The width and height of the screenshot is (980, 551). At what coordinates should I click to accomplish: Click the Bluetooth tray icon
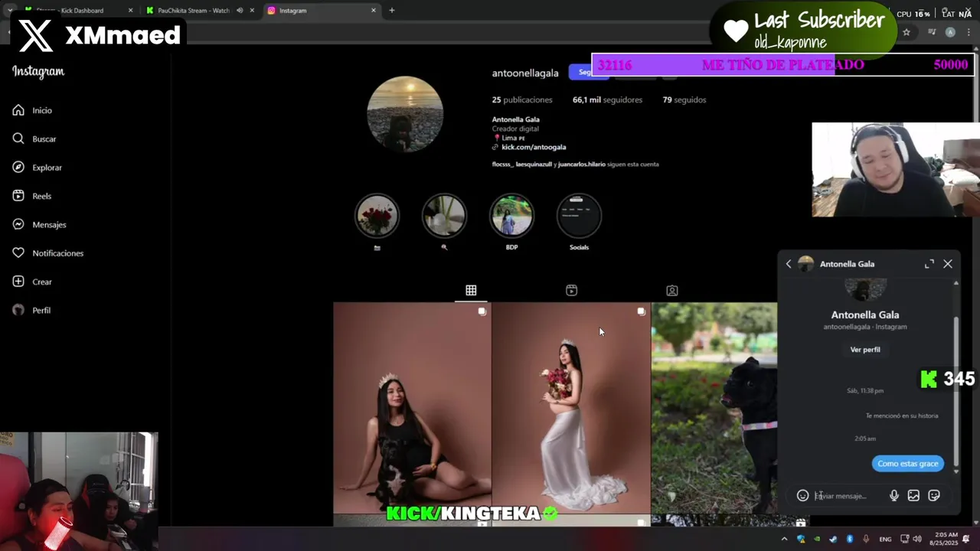tap(850, 540)
